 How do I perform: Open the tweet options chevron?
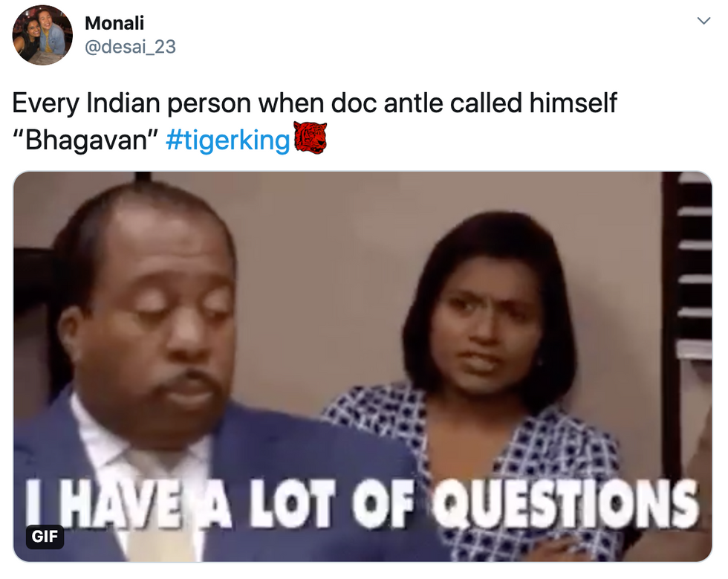pos(704,21)
